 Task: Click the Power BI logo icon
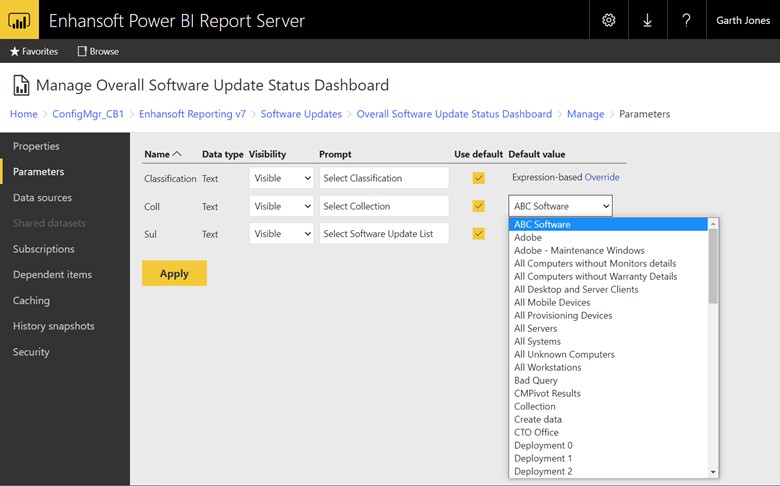point(19,20)
